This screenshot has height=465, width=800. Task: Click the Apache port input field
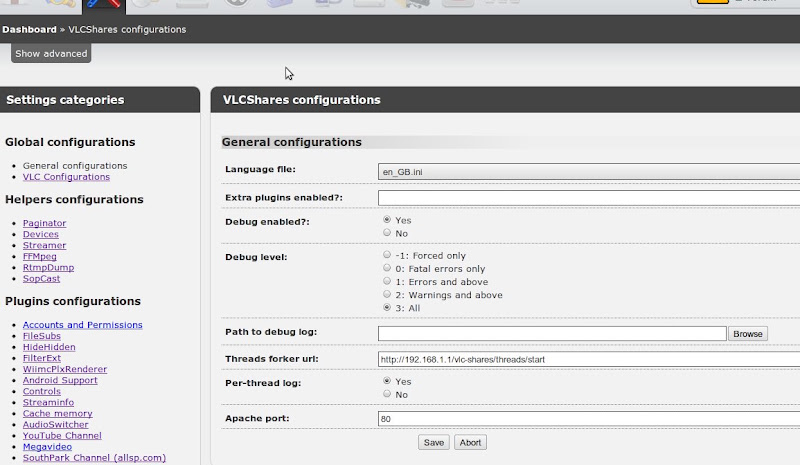pyautogui.click(x=589, y=419)
